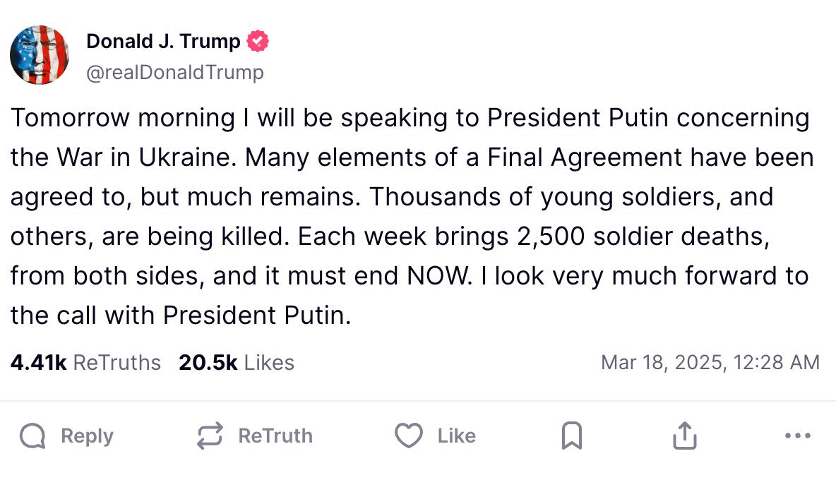Click the post's first line of text
Image resolution: width=836 pixels, height=504 pixels.
410,118
